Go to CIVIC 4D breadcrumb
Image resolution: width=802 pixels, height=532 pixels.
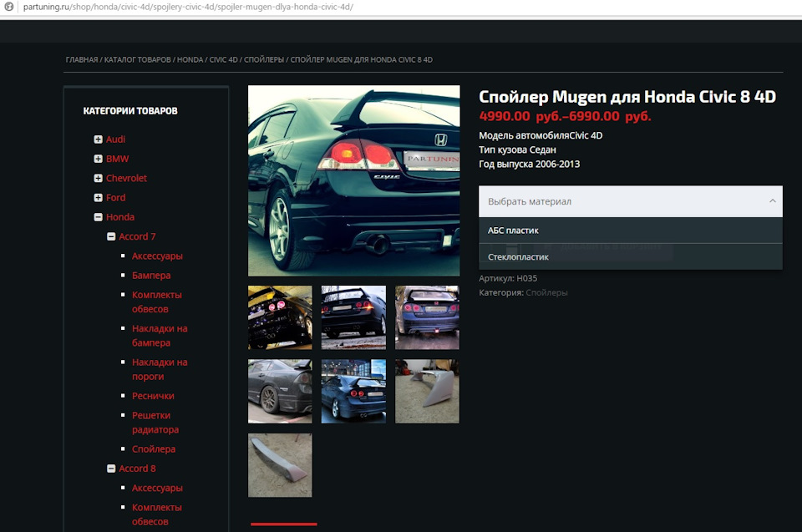point(224,60)
